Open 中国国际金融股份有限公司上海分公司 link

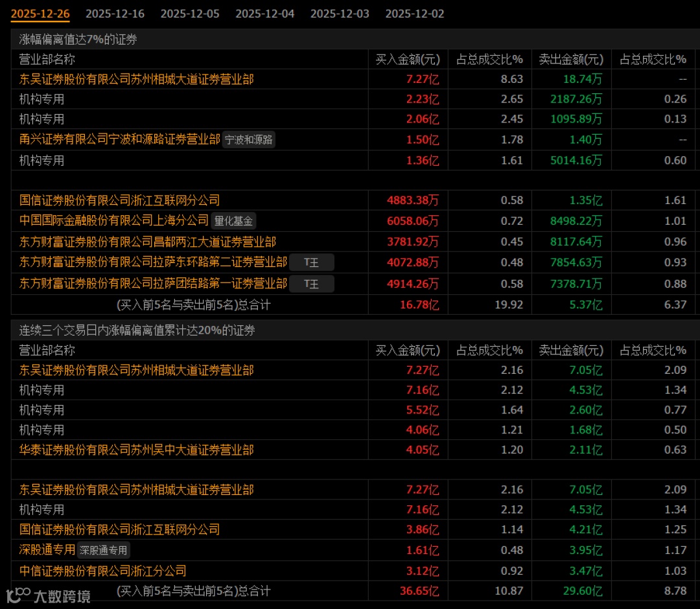tap(114, 220)
